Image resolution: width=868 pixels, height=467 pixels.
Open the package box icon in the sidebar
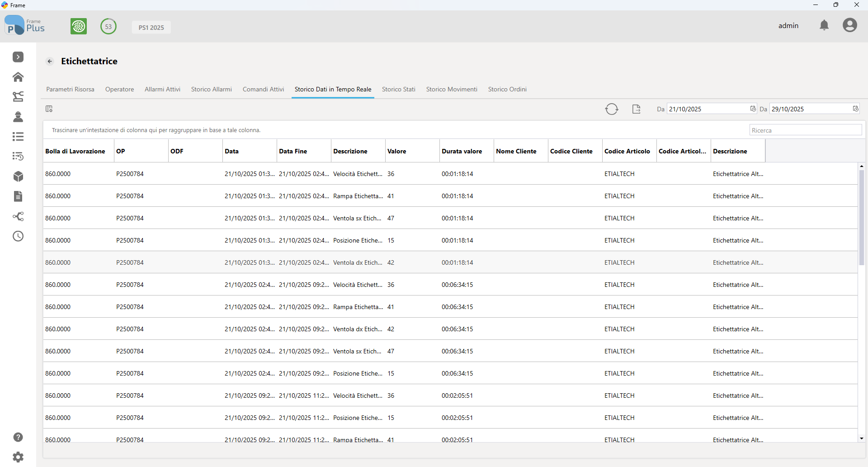coord(18,176)
